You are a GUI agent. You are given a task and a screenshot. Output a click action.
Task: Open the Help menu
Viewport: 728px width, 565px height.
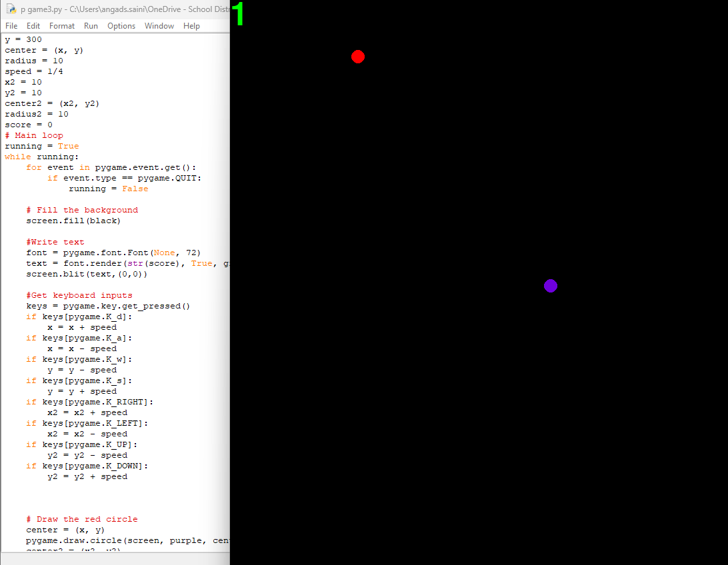tap(191, 26)
